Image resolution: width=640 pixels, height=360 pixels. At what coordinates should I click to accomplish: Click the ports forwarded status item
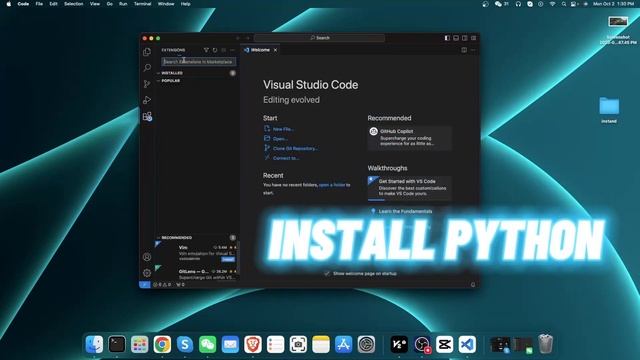(180, 284)
